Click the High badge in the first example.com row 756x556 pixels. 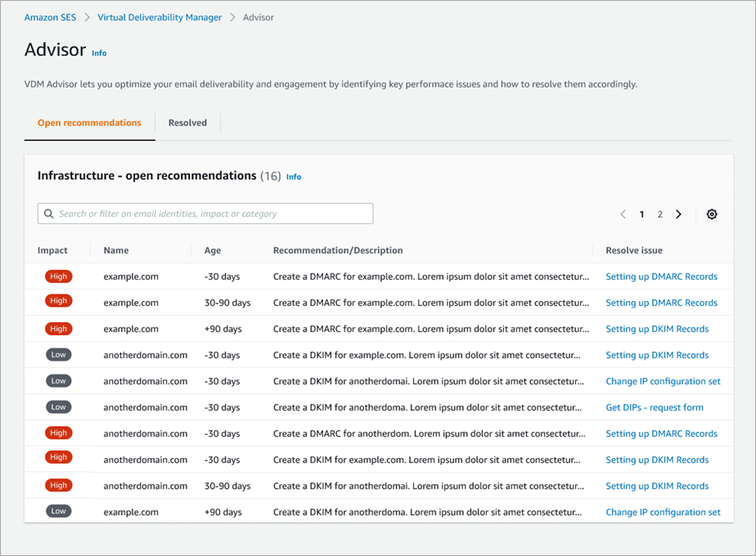click(x=59, y=276)
